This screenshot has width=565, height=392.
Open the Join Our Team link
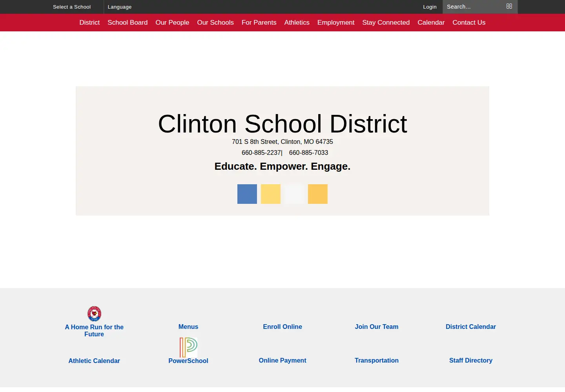[377, 327]
